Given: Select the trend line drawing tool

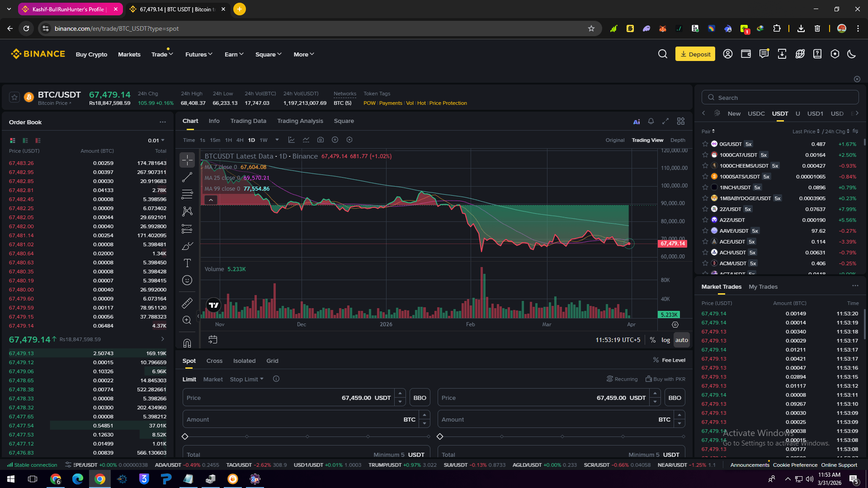Looking at the screenshot, I should pos(187,177).
